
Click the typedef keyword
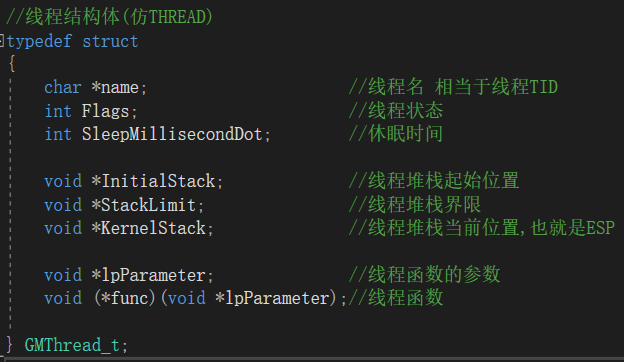coord(39,41)
